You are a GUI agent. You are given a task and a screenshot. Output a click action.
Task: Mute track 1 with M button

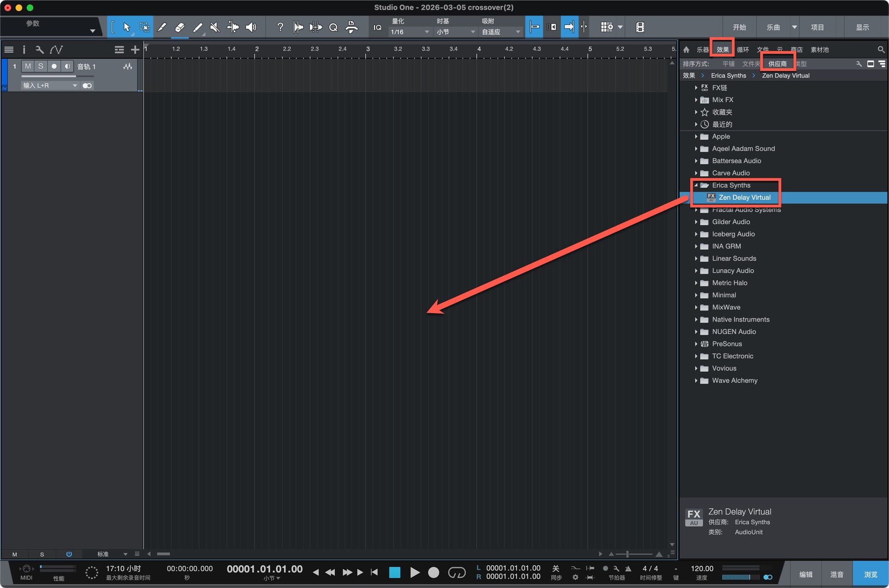coord(28,66)
